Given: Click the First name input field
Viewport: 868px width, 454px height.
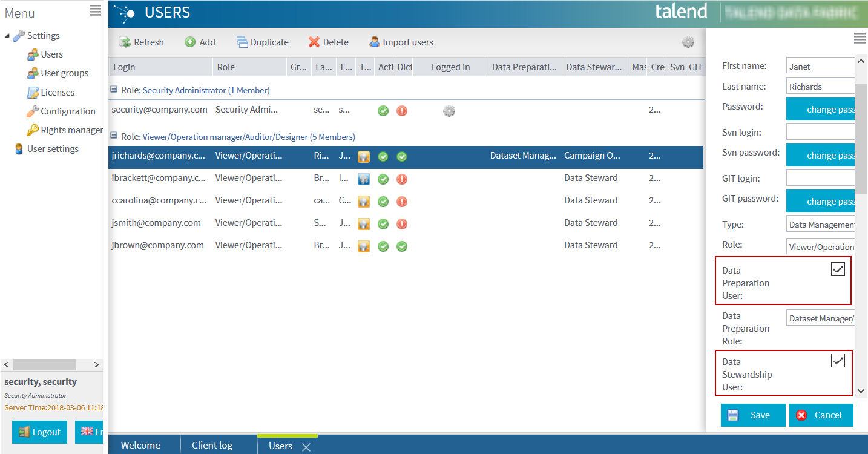Looking at the screenshot, I should click(821, 67).
